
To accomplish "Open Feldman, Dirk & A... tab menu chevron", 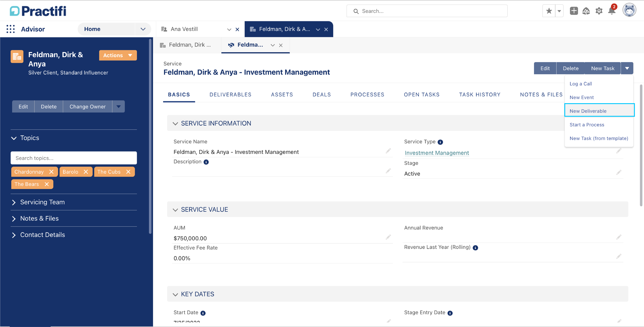I will pyautogui.click(x=318, y=30).
